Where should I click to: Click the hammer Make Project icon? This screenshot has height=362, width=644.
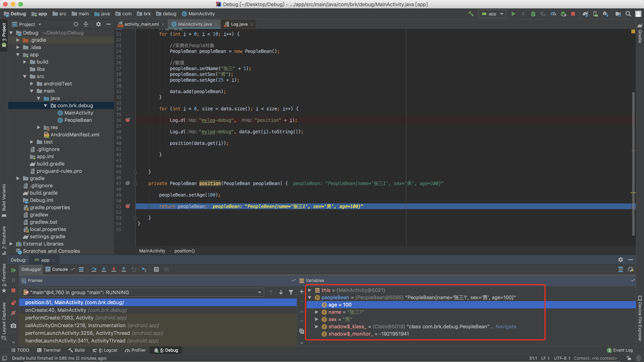pos(471,14)
